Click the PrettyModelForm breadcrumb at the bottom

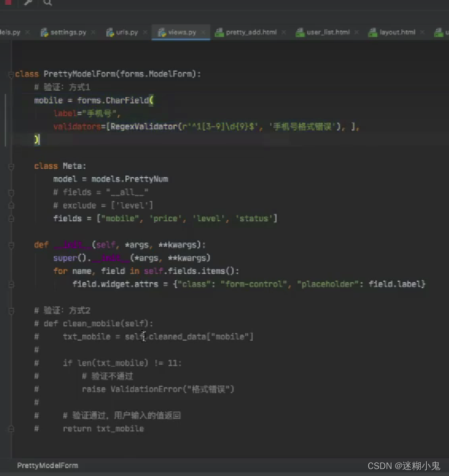47,465
